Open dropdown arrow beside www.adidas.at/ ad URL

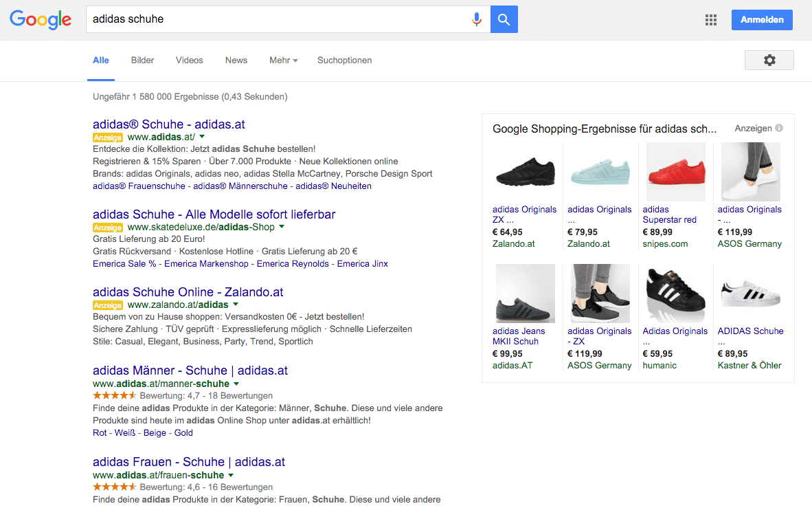coord(202,137)
